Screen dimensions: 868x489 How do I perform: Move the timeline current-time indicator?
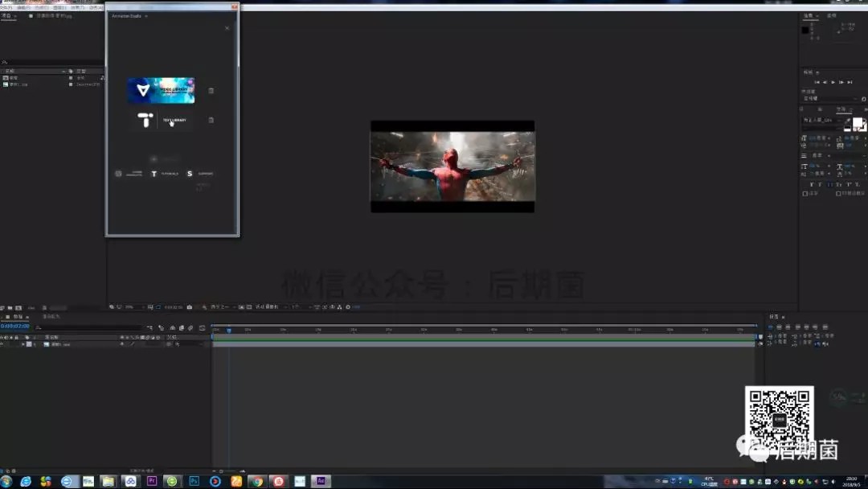228,330
